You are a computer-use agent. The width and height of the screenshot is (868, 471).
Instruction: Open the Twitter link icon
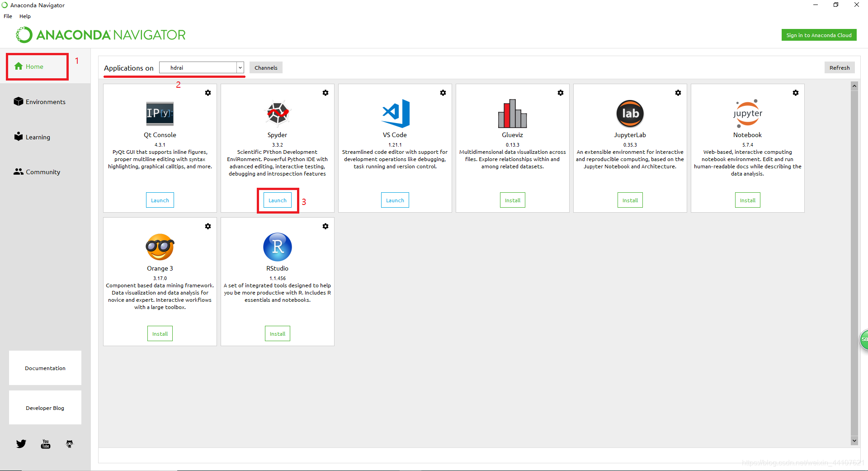(x=21, y=444)
